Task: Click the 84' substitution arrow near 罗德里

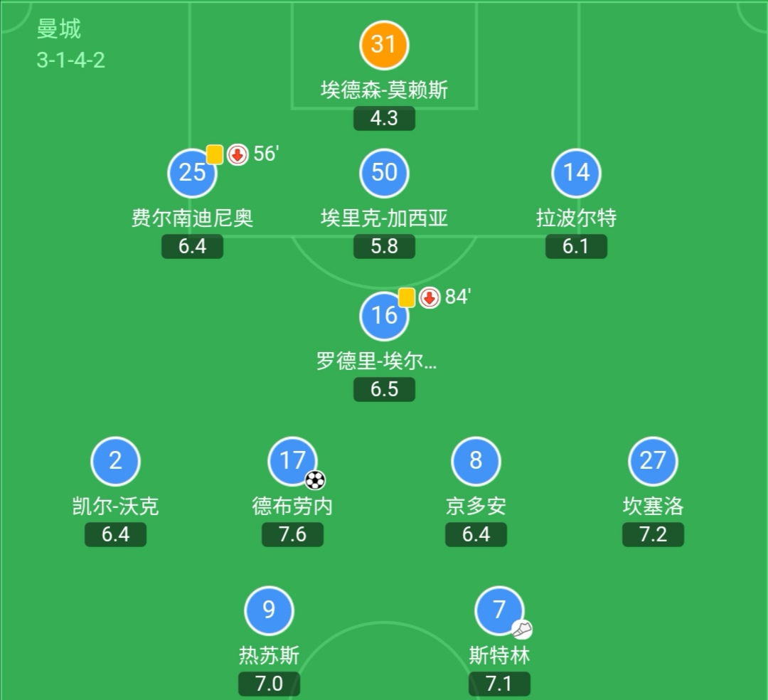Action: tap(429, 298)
